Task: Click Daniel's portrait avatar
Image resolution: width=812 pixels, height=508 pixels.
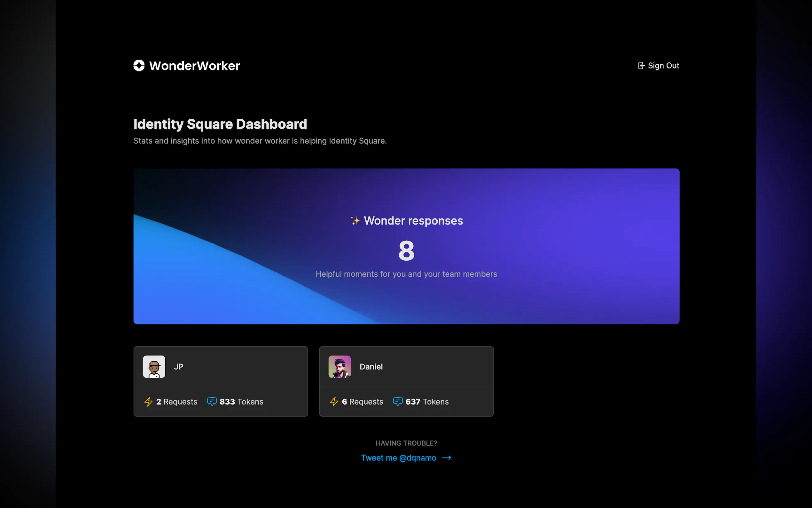Action: pyautogui.click(x=340, y=367)
